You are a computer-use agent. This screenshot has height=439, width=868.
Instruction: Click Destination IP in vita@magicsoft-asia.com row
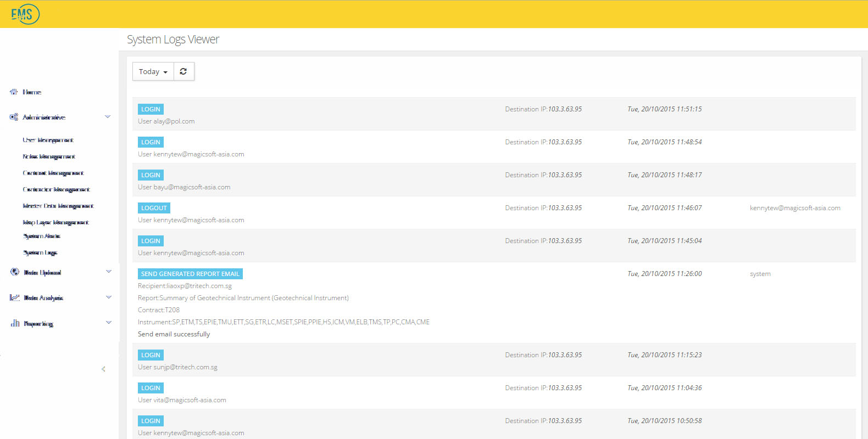543,388
